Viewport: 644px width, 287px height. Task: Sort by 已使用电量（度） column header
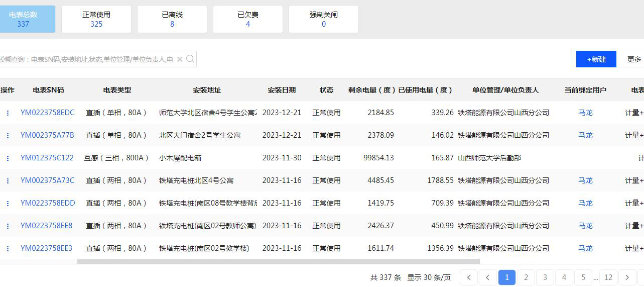point(426,90)
